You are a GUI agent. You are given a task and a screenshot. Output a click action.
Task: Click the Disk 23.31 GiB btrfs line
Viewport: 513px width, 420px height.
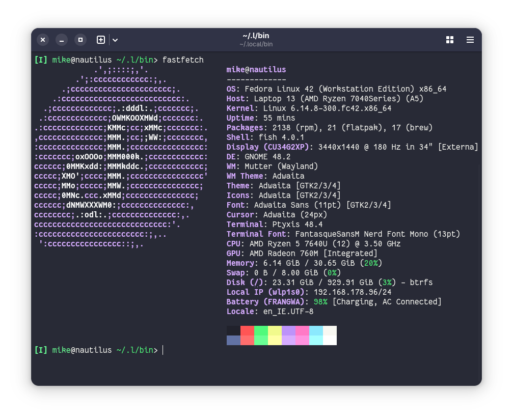[x=330, y=283]
